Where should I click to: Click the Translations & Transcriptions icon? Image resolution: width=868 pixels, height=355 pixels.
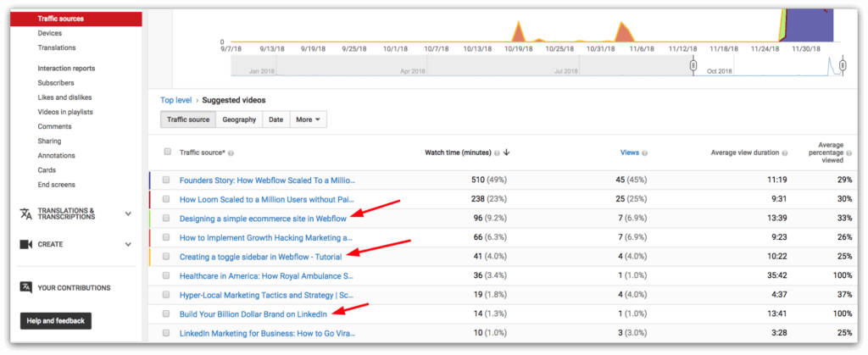click(26, 214)
